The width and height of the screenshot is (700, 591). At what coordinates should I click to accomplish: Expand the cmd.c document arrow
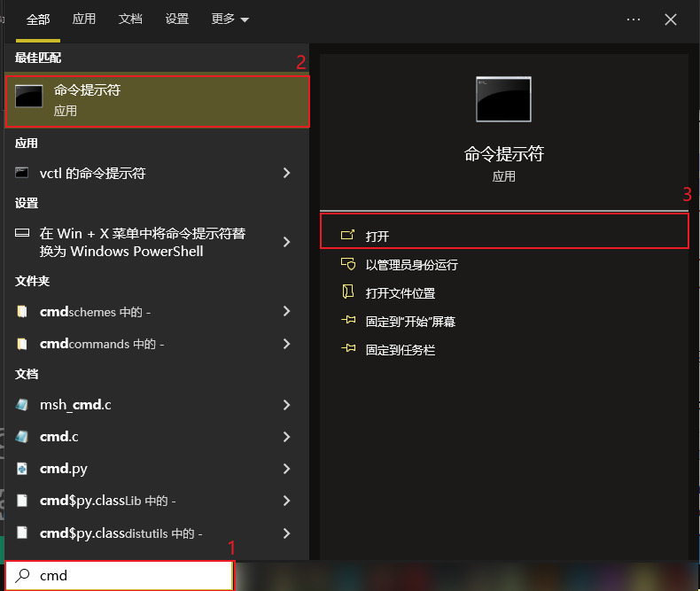click(286, 437)
